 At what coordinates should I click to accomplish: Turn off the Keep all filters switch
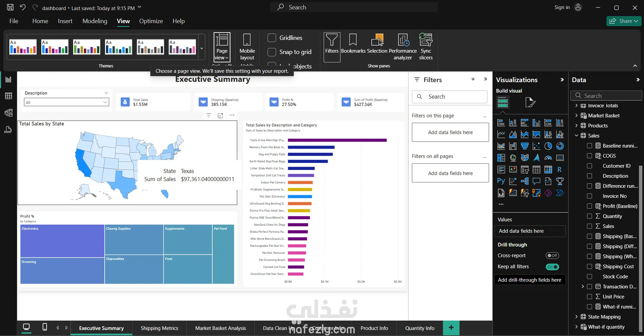point(552,267)
